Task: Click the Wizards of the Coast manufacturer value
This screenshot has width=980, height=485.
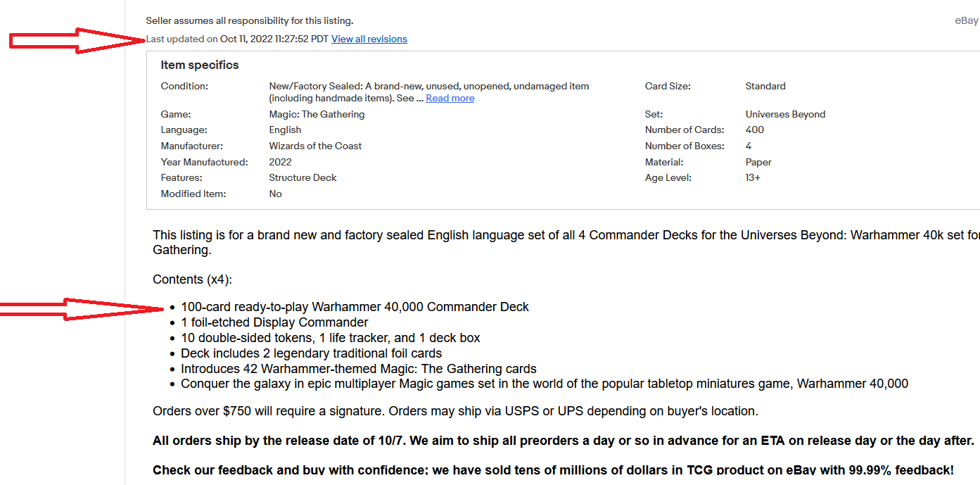Action: pos(315,146)
